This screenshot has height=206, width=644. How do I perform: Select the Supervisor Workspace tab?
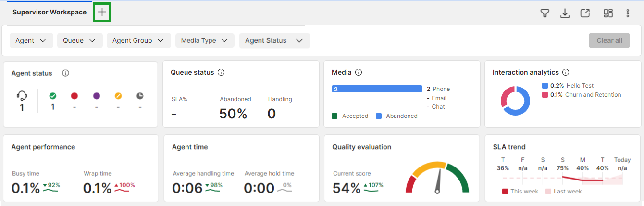click(x=50, y=12)
